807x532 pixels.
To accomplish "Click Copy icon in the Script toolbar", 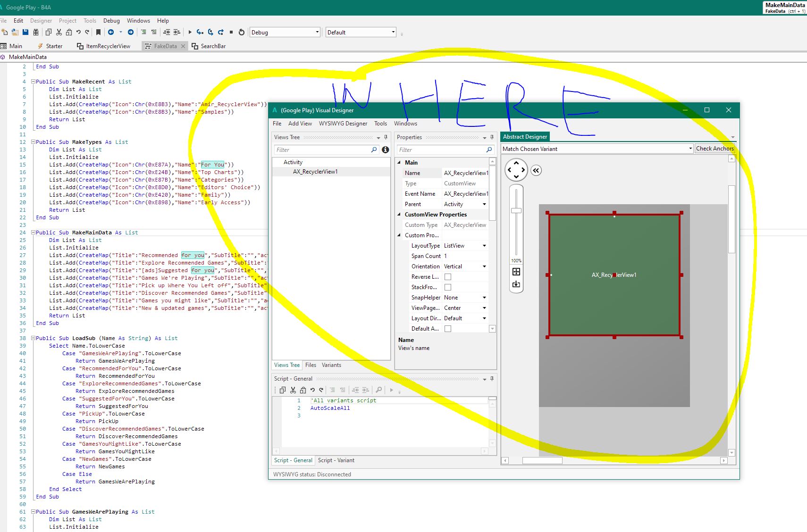I will tap(283, 390).
